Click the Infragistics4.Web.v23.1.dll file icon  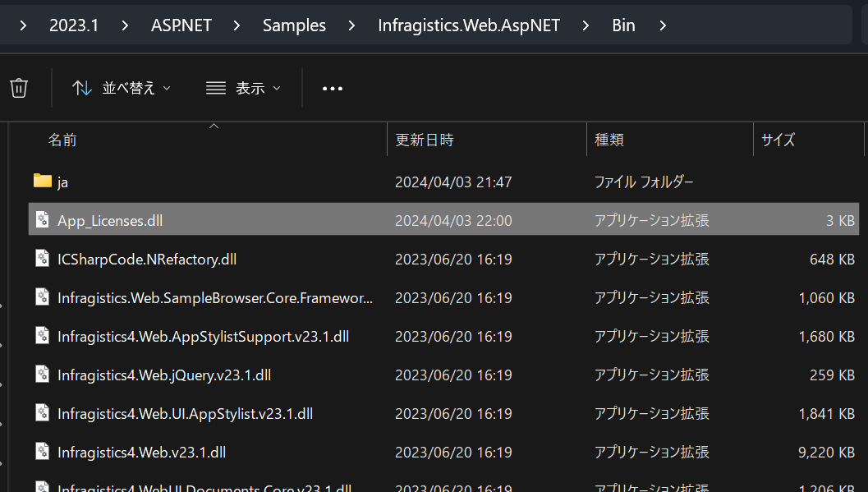point(43,452)
